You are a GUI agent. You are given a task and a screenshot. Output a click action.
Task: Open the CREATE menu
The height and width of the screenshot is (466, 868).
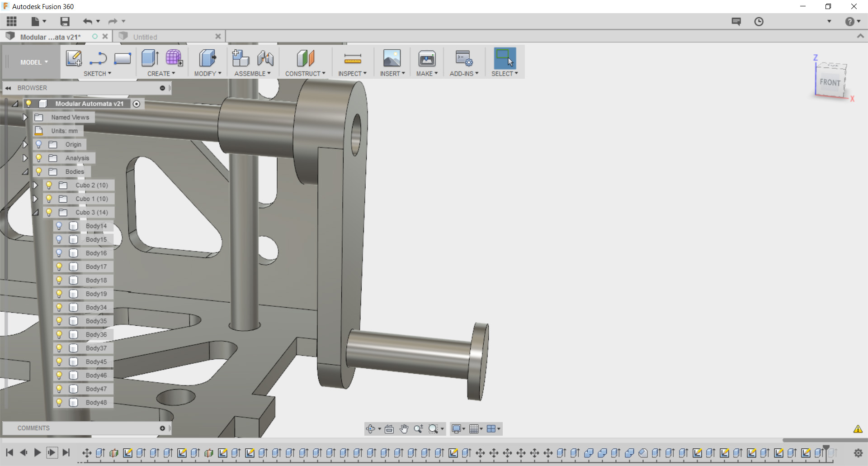161,73
